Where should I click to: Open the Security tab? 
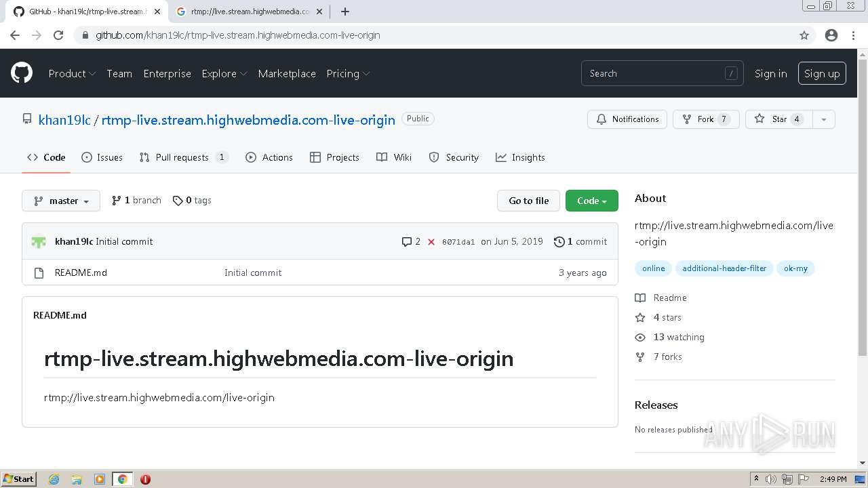click(454, 157)
